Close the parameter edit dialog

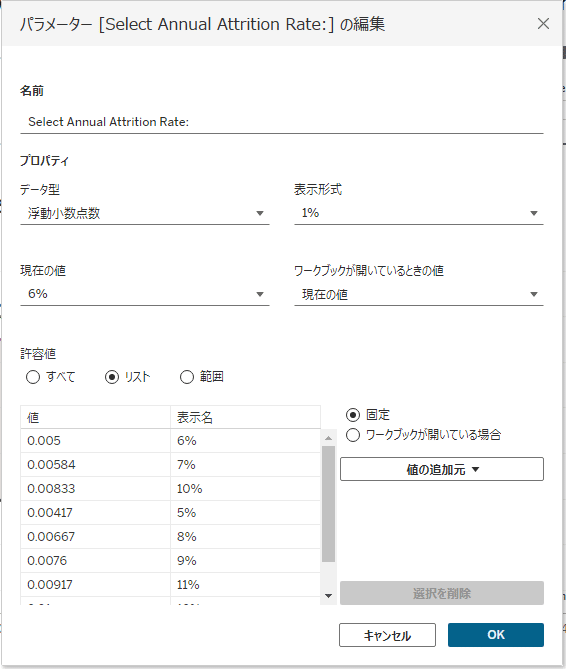coord(543,23)
